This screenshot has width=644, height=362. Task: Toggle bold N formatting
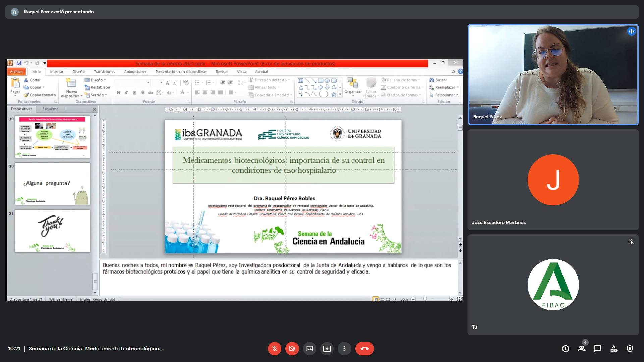pos(118,93)
